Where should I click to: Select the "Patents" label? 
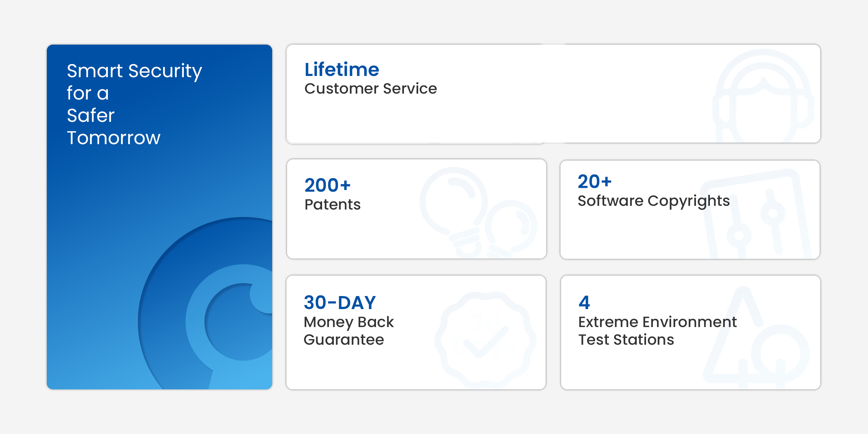click(332, 205)
